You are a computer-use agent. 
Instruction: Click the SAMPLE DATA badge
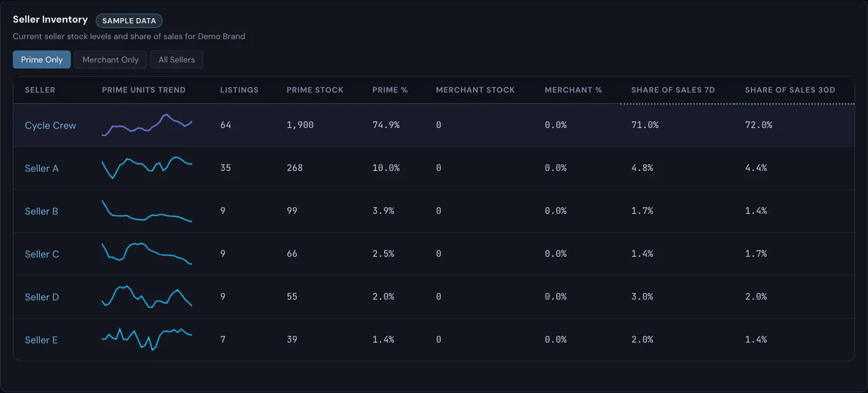tap(129, 20)
